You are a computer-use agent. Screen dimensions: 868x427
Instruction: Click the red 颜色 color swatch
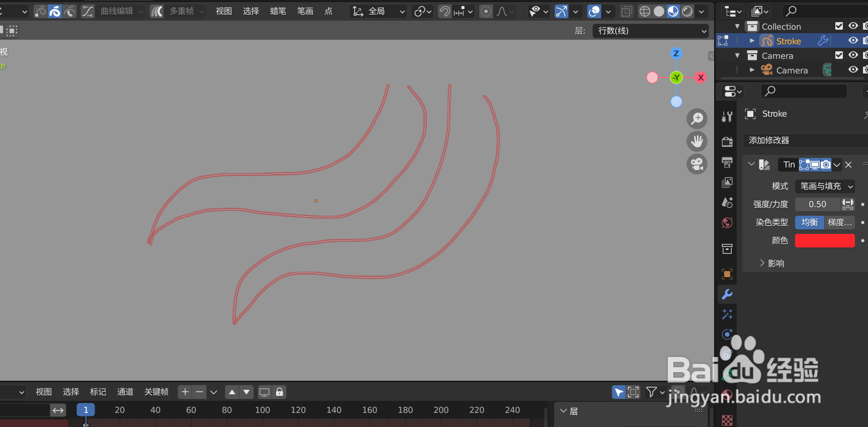pos(825,240)
